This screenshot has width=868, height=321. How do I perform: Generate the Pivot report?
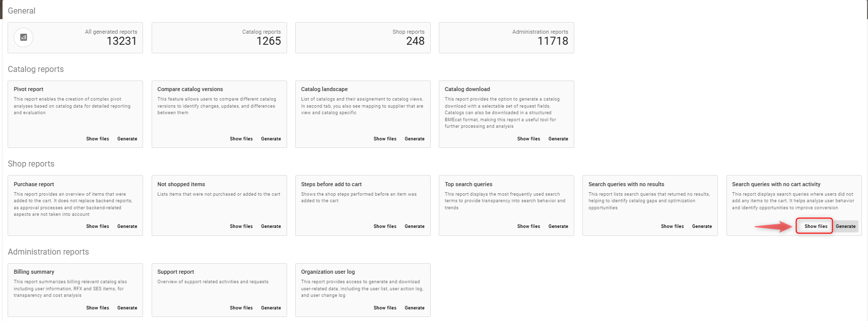[x=127, y=139]
